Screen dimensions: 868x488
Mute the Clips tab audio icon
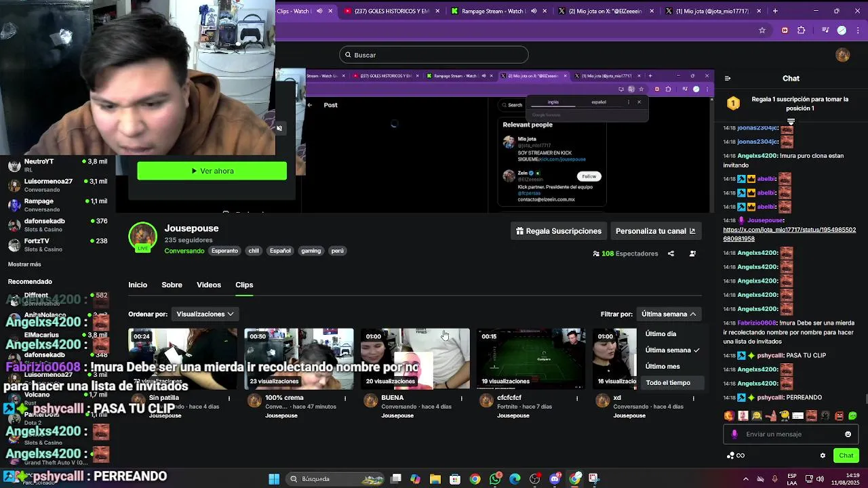pos(319,11)
